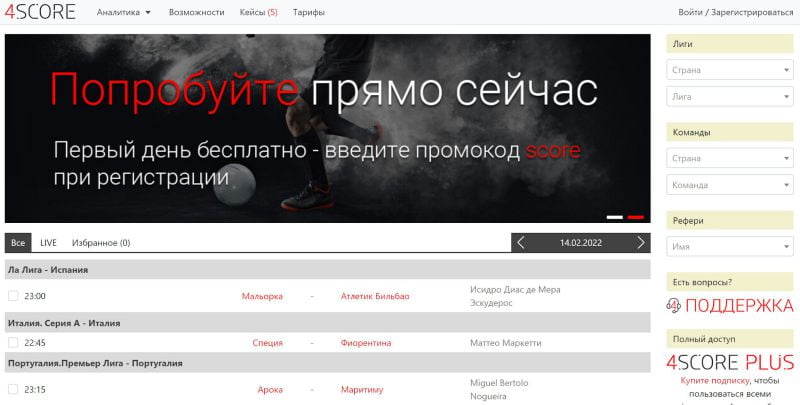Open ПОДДЕРЖКА support link
Viewport: 800px width, 405px height.
(x=739, y=306)
